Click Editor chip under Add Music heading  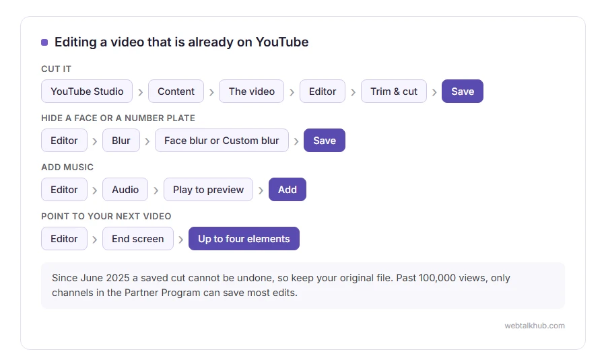[64, 190]
